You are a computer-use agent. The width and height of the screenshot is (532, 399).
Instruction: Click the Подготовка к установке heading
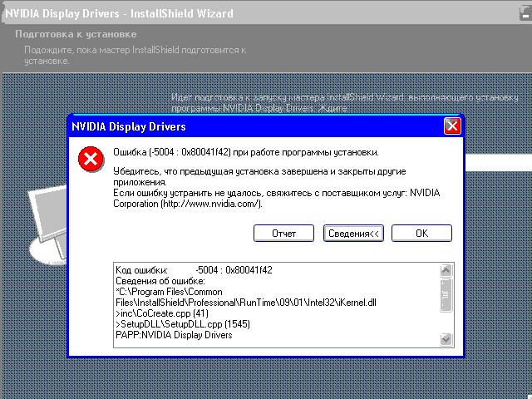click(76, 34)
